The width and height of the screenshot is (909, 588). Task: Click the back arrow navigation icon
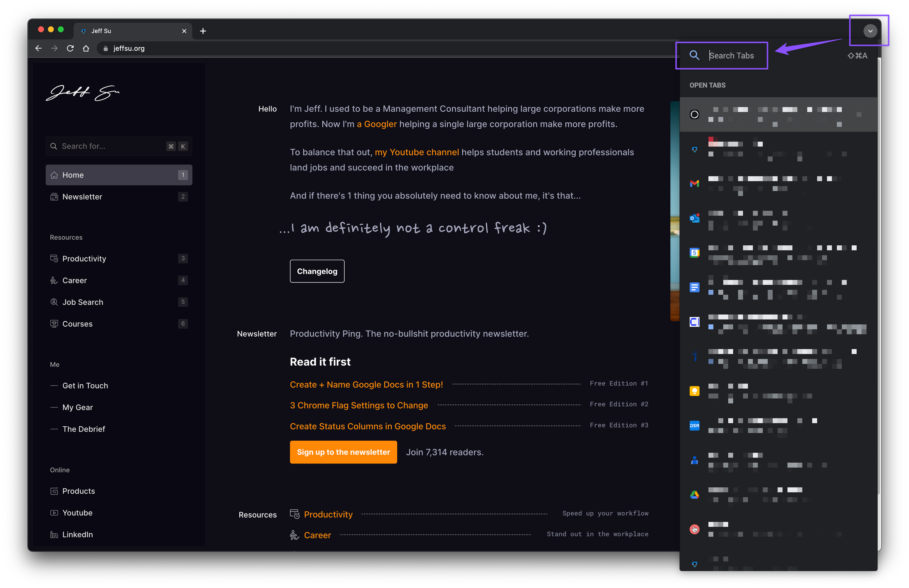(x=39, y=48)
